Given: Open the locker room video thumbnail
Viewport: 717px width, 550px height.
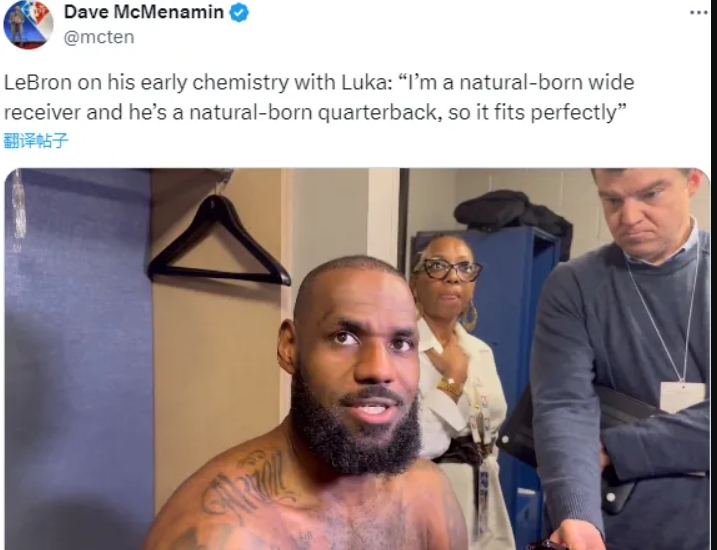Looking at the screenshot, I should pyautogui.click(x=357, y=359).
